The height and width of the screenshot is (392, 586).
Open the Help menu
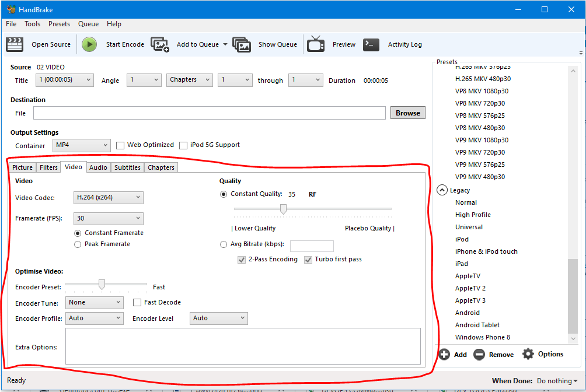114,24
